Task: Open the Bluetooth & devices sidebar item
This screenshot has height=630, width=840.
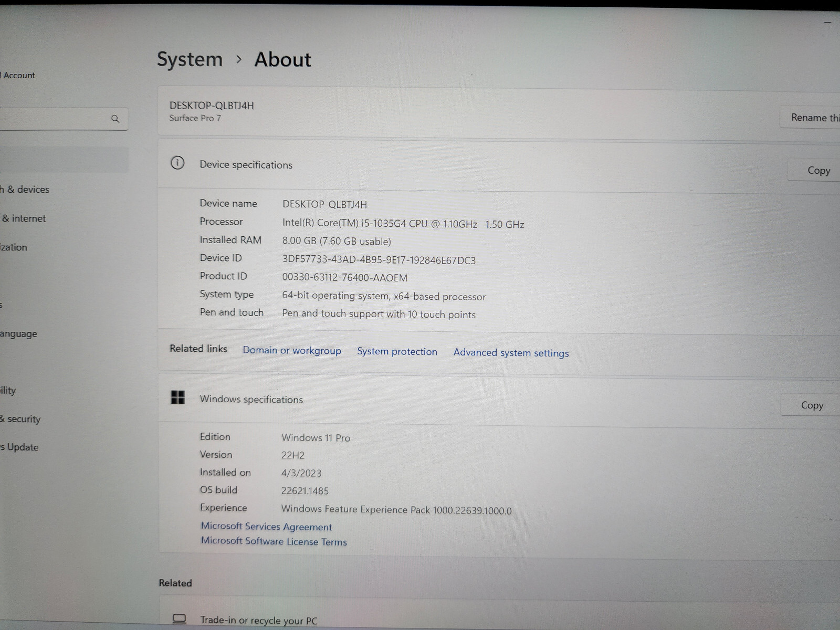Action: [x=25, y=190]
